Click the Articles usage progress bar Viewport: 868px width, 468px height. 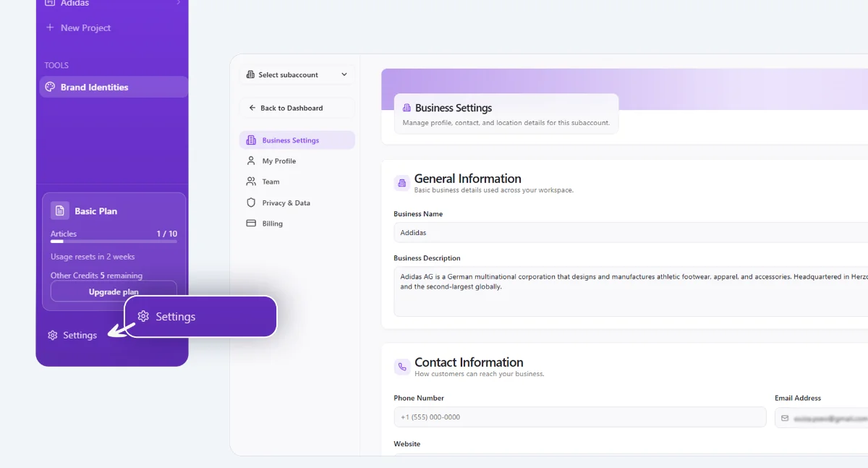pyautogui.click(x=114, y=242)
